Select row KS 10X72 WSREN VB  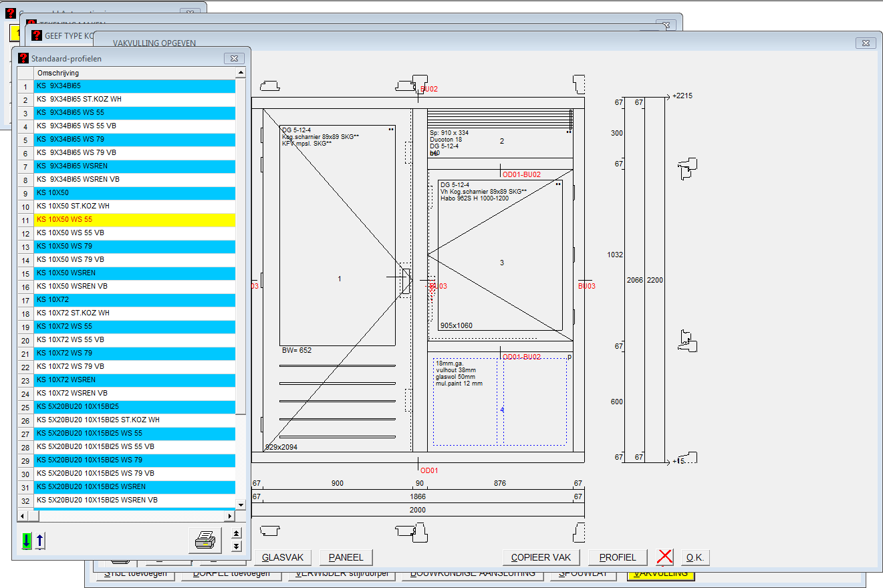coord(134,394)
